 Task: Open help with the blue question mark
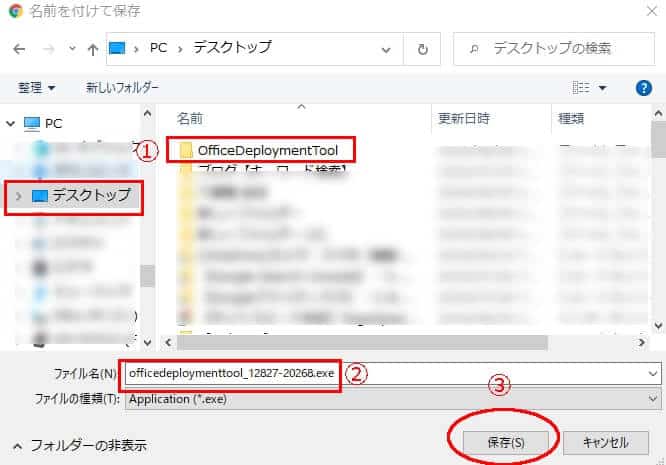point(643,88)
